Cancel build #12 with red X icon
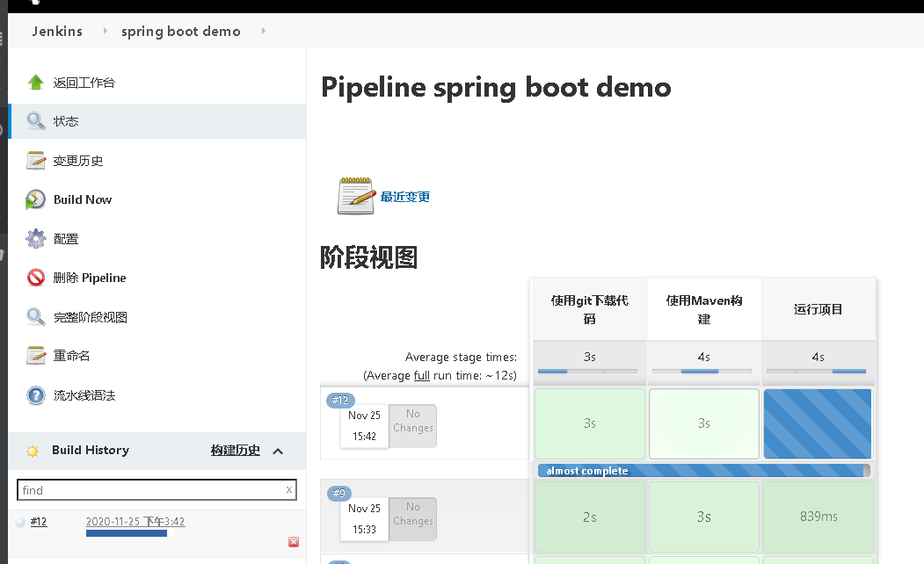Screen dimensions: 924x564 pos(294,542)
